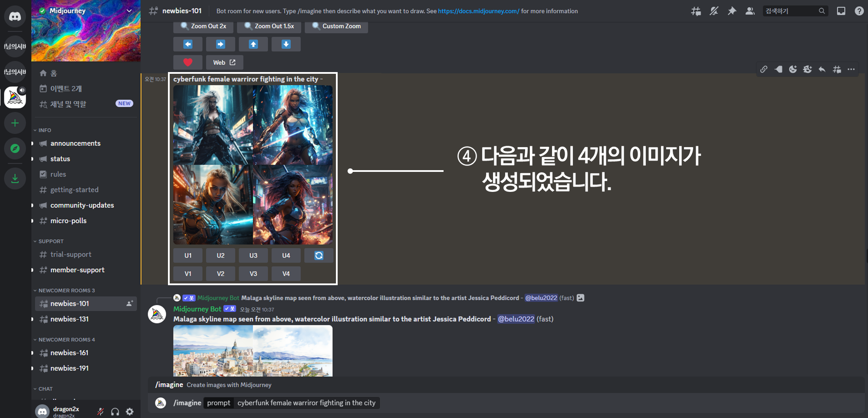The height and width of the screenshot is (418, 868).
Task: Reply to message with arrow icon
Action: [x=822, y=69]
